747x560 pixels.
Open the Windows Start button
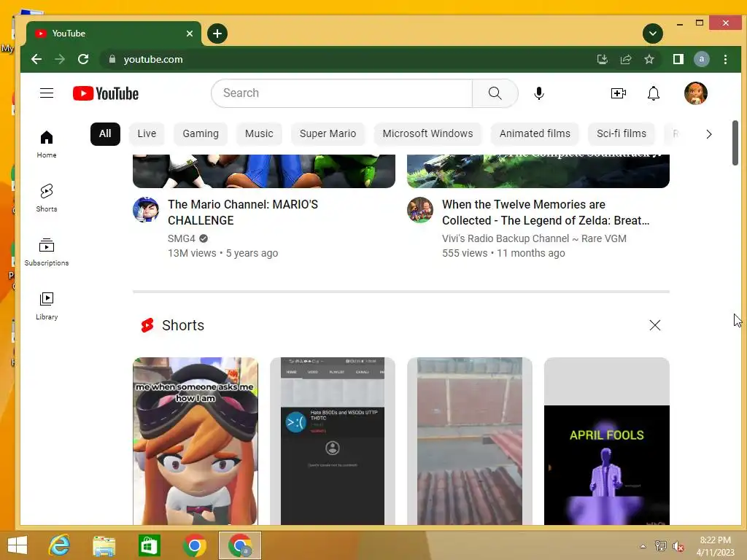18,545
